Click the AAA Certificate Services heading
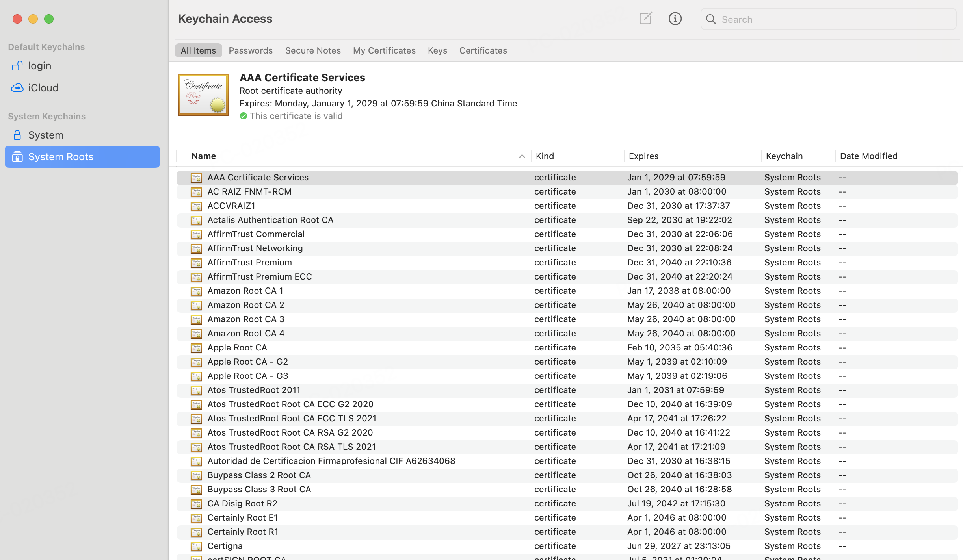963x560 pixels. point(302,78)
